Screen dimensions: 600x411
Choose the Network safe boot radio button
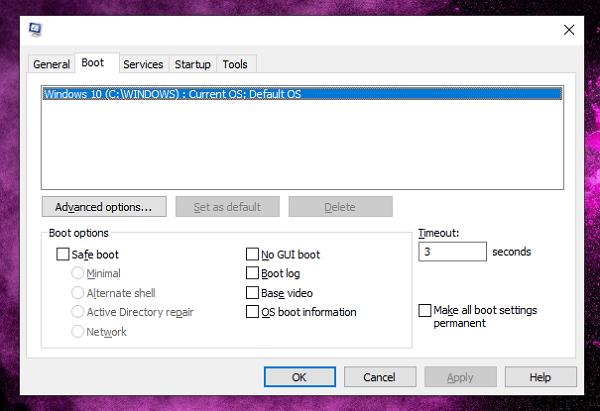(x=78, y=331)
